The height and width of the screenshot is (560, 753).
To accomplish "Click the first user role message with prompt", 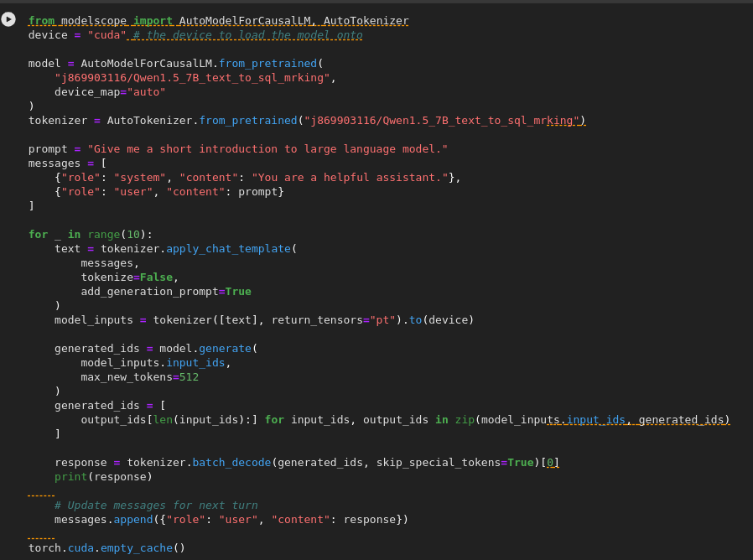I will tap(169, 192).
